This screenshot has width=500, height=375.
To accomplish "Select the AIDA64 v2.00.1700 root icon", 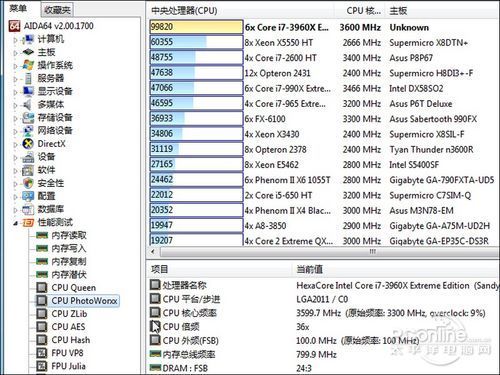I will [x=15, y=26].
